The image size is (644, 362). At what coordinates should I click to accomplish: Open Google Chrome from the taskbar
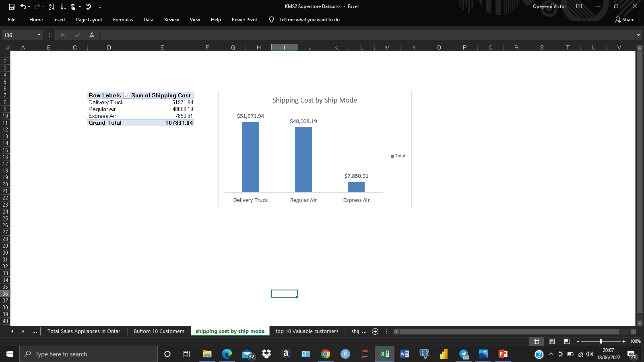pos(326,354)
